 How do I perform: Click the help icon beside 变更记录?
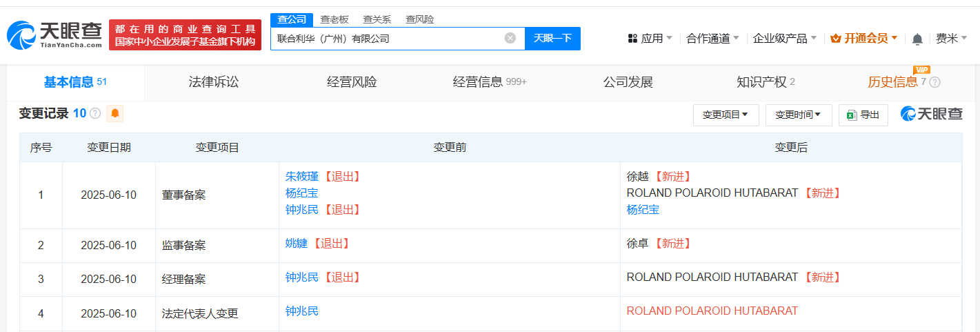[x=95, y=113]
